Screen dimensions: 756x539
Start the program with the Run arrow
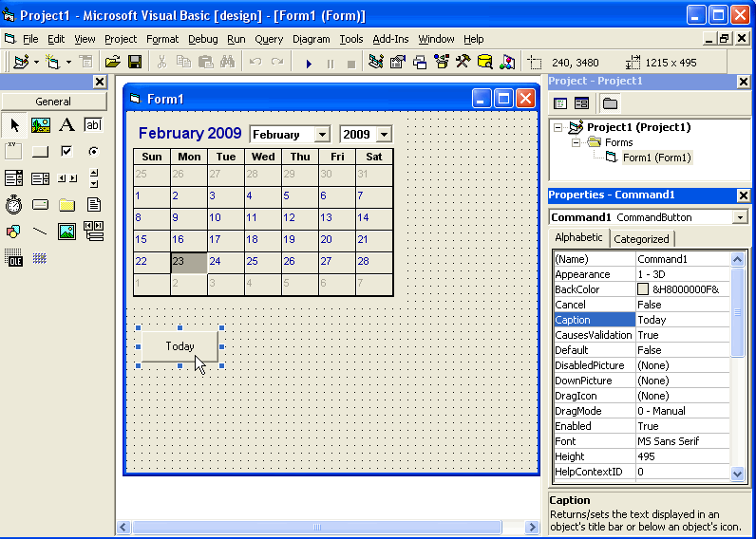pos(309,63)
